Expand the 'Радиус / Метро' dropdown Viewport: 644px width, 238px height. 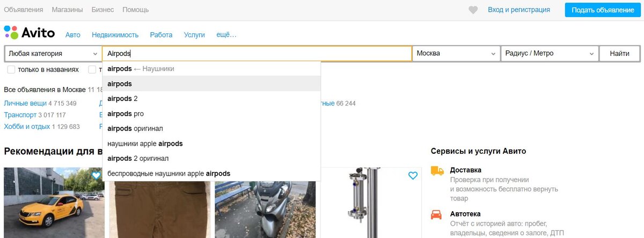[x=550, y=54]
